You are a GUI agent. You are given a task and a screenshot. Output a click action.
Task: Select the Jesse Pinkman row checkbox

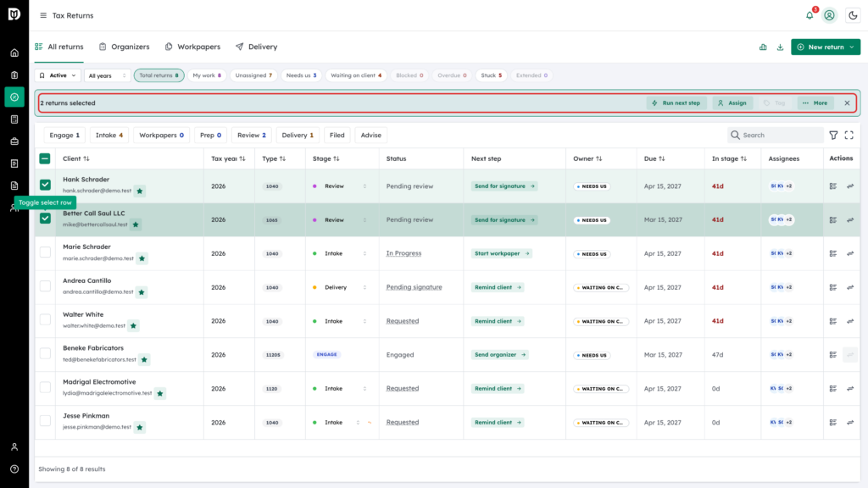point(46,421)
